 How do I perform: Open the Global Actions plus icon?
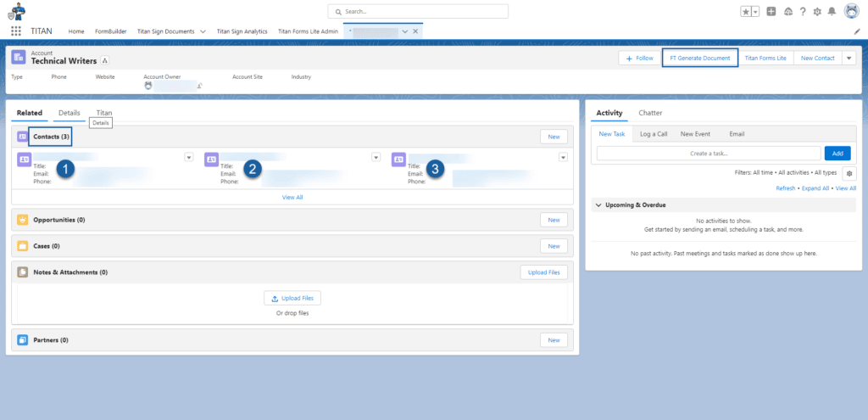(771, 11)
